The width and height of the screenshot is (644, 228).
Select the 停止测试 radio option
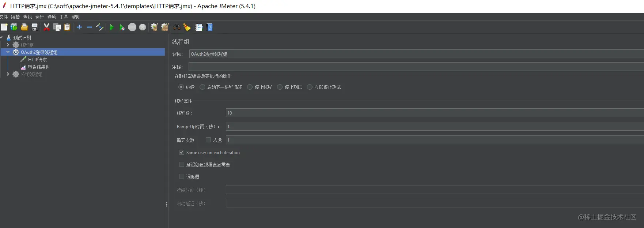tap(280, 87)
